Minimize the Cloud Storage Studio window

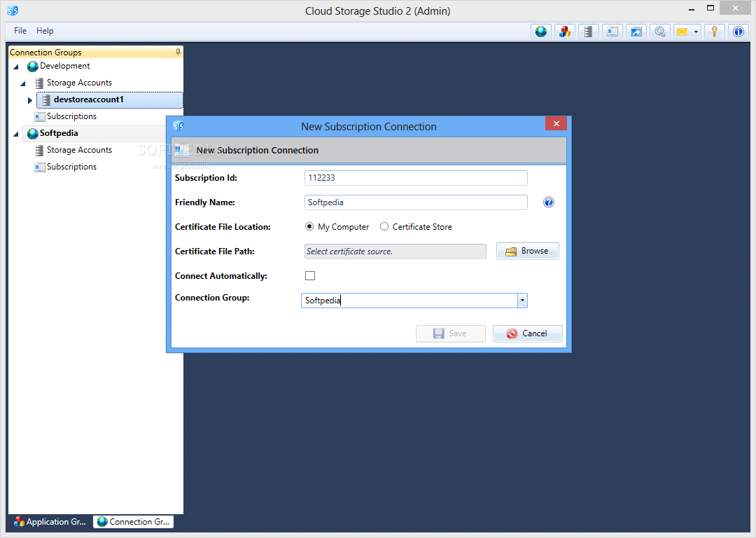click(x=692, y=8)
